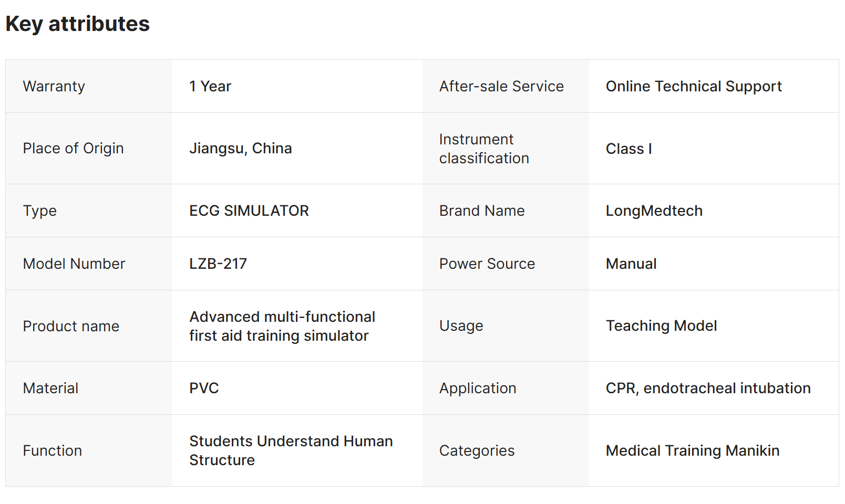Image resolution: width=845 pixels, height=504 pixels.
Task: Click the Online Technical Support value
Action: [694, 86]
